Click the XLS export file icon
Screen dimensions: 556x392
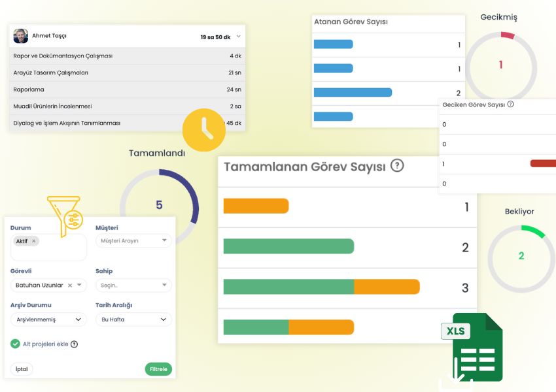(472, 348)
